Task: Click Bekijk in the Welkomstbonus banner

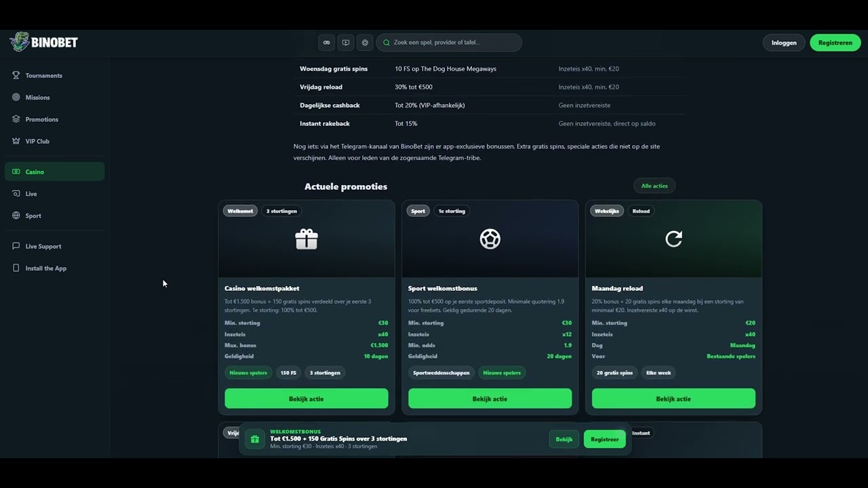Action: pyautogui.click(x=564, y=439)
